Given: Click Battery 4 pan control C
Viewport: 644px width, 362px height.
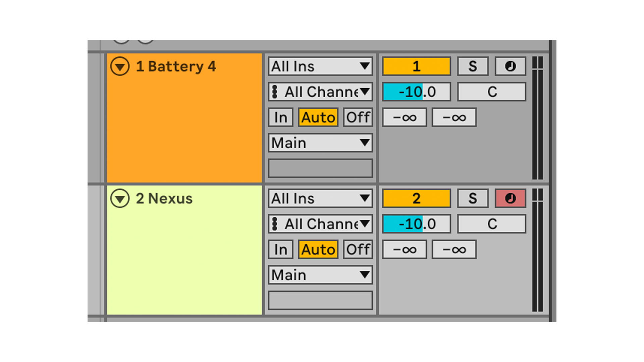Looking at the screenshot, I should click(492, 92).
